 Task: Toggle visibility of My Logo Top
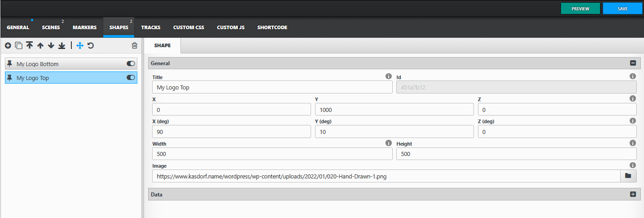(x=131, y=78)
